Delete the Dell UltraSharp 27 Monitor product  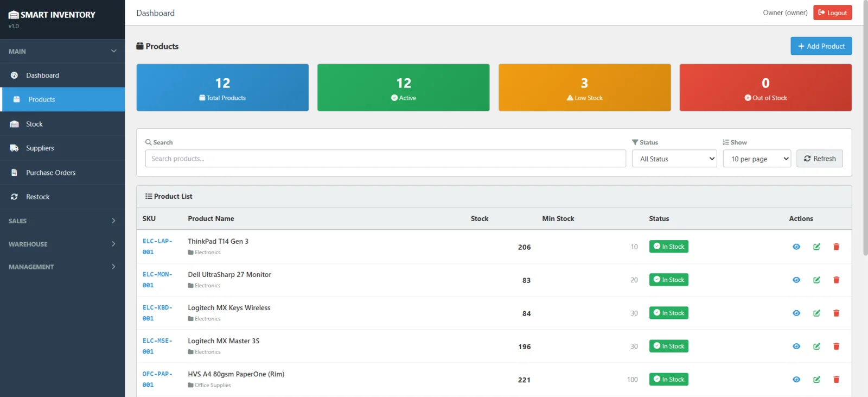(836, 280)
